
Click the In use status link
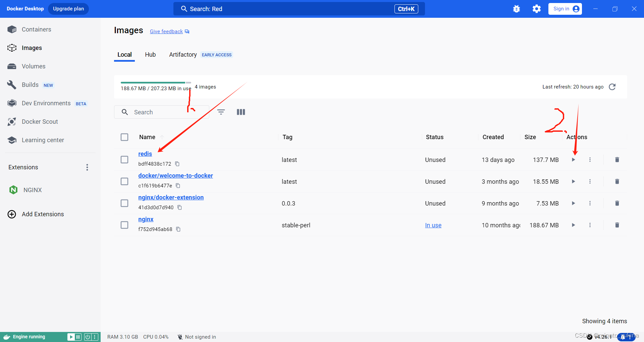433,225
